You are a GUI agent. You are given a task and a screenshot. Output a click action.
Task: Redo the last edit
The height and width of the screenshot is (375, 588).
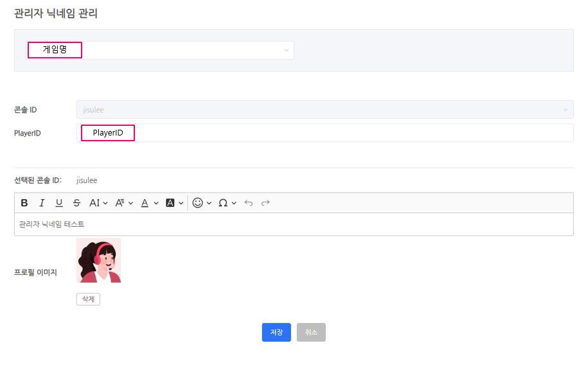point(265,203)
